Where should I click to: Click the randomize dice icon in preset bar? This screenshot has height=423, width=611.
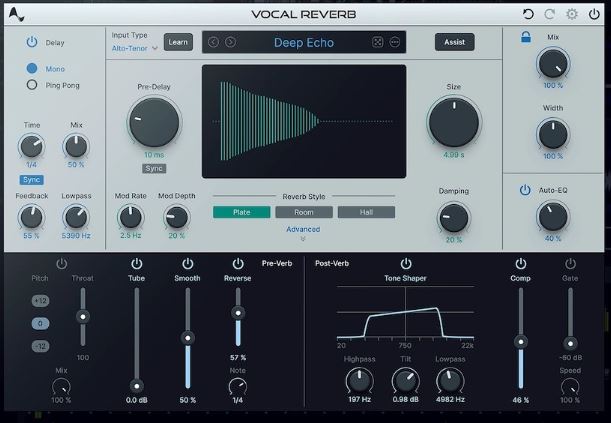(x=378, y=42)
